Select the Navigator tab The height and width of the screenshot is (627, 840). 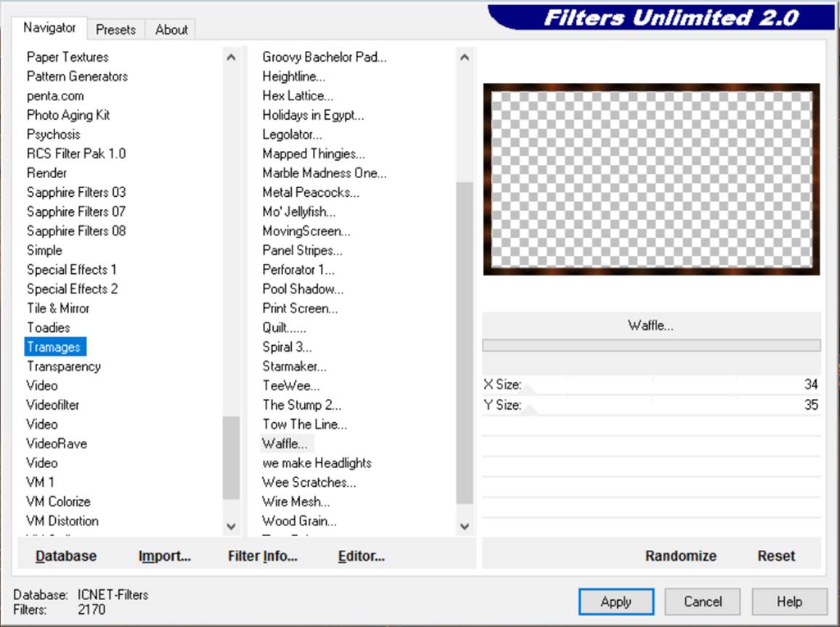click(x=49, y=28)
